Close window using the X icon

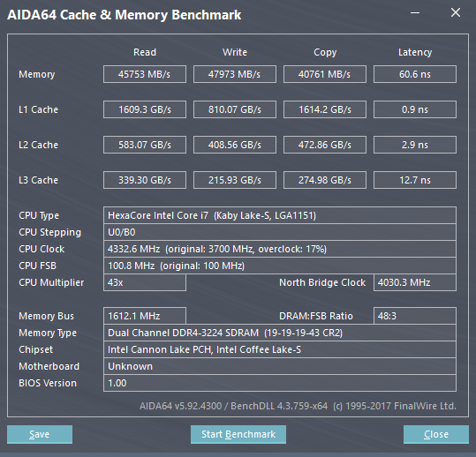click(456, 12)
